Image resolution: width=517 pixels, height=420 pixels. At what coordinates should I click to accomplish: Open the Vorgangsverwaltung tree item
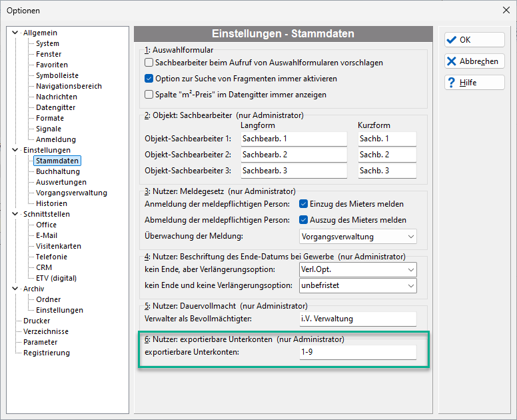click(71, 193)
